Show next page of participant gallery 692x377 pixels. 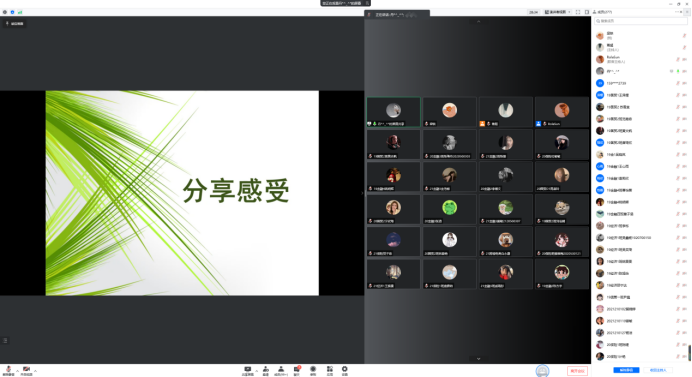tap(478, 358)
